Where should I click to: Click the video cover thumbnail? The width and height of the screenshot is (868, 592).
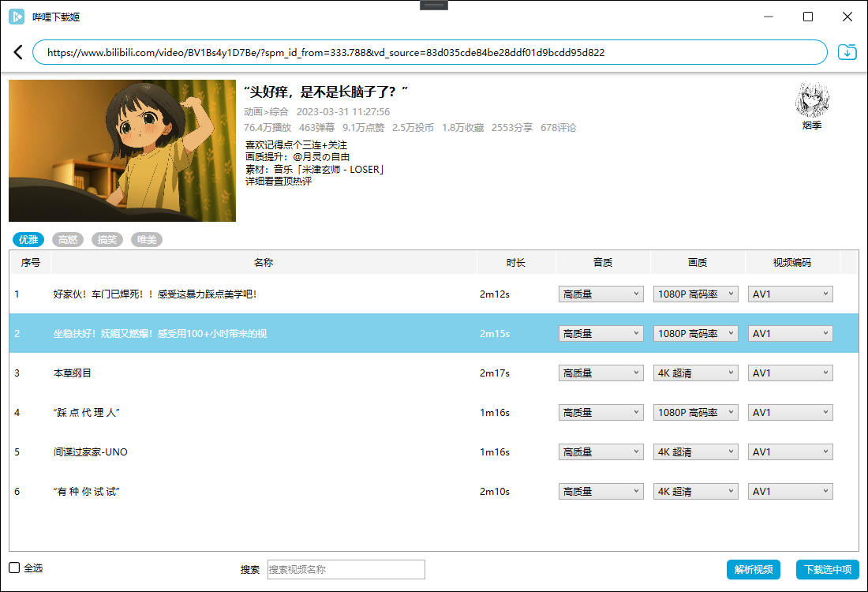(122, 150)
